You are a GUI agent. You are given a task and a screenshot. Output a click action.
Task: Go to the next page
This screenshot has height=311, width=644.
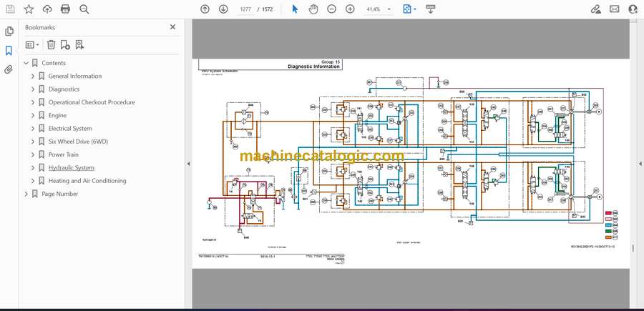[x=223, y=9]
